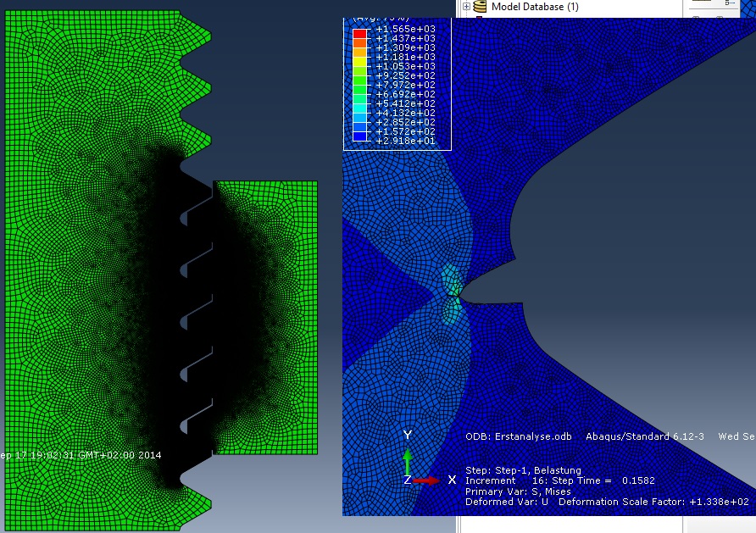756x533 pixels.
Task: Click the Model Database stack icon
Action: [x=481, y=7]
